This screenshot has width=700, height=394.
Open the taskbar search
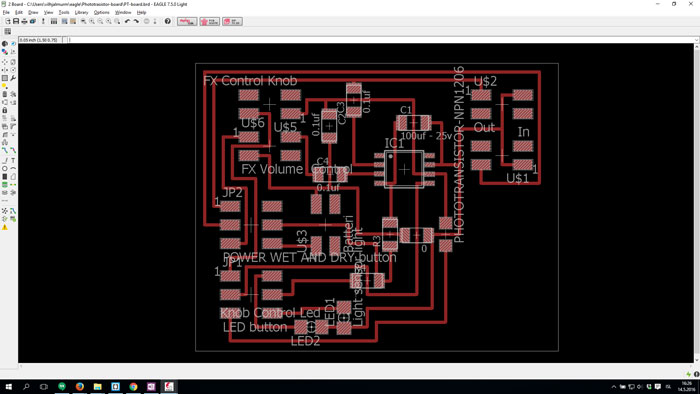click(x=26, y=386)
